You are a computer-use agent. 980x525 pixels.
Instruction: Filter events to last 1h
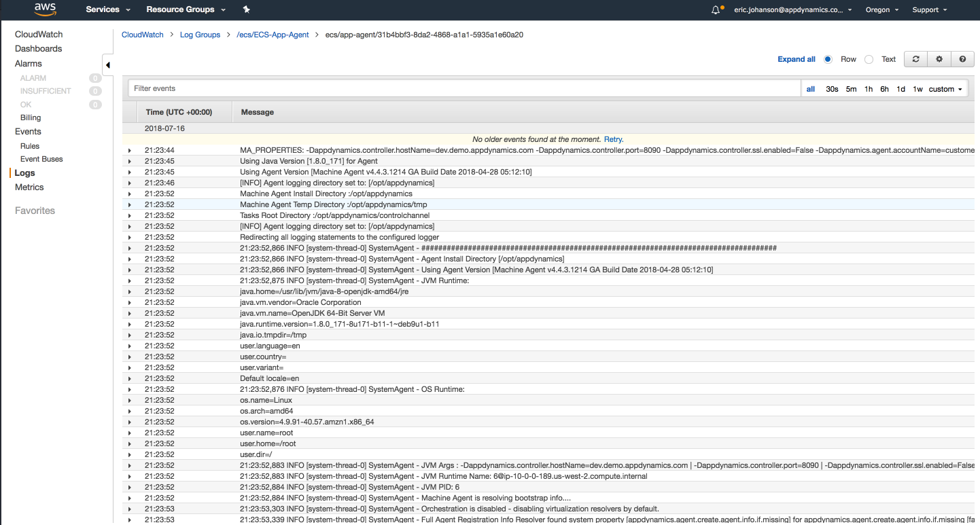pyautogui.click(x=869, y=89)
